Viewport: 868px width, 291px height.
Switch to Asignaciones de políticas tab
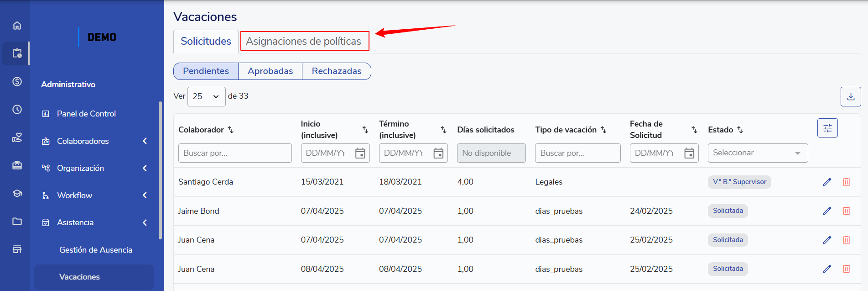[304, 41]
